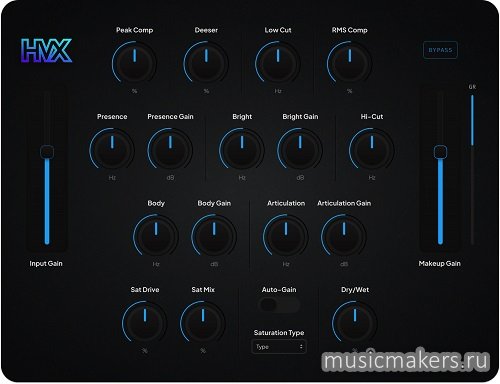
Task: Click the Makeup Gain label
Action: (x=439, y=263)
